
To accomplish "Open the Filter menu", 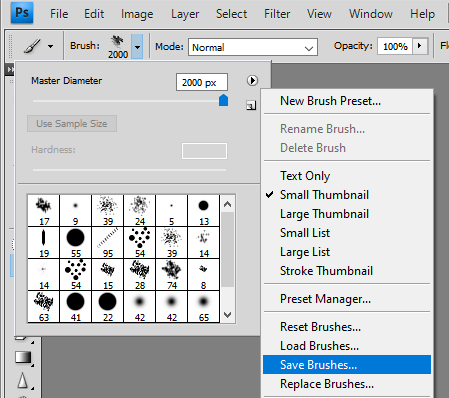I will tap(277, 14).
